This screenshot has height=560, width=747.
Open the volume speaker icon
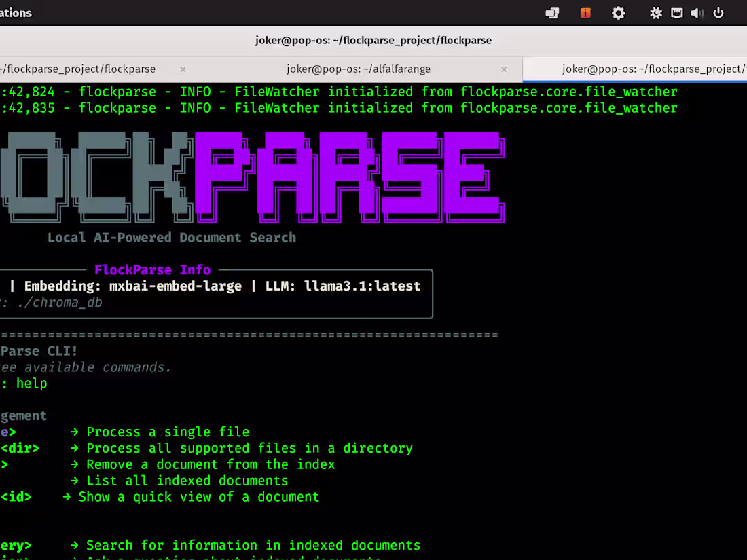(697, 13)
